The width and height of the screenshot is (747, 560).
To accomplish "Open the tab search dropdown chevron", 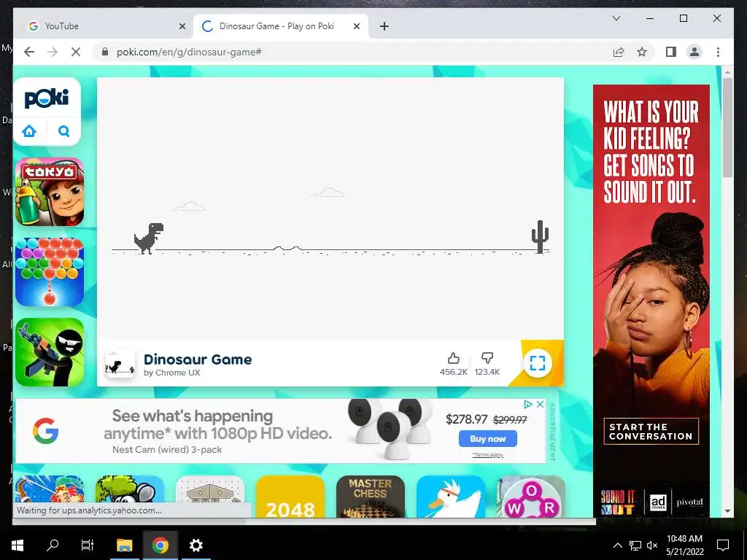I will [x=616, y=18].
